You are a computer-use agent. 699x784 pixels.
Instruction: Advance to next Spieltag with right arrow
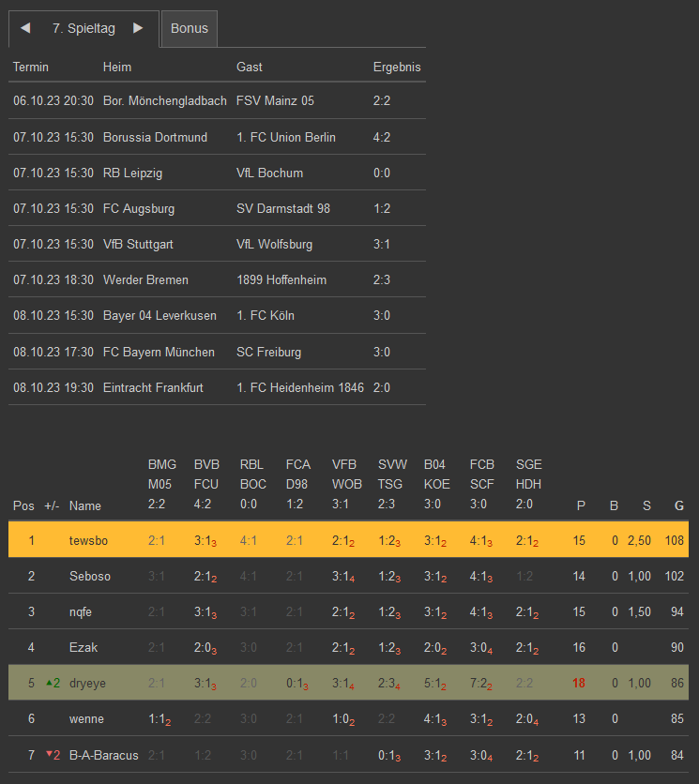138,28
